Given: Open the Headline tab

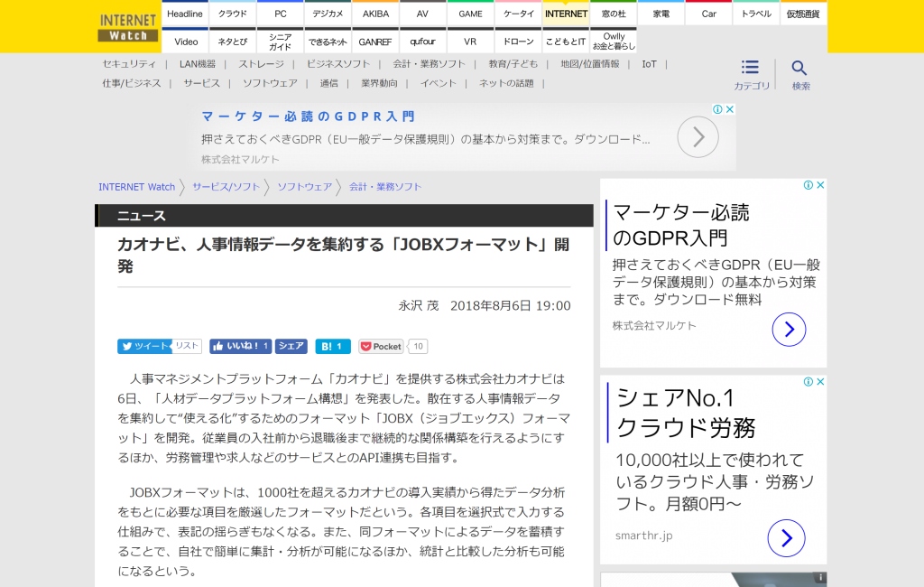Looking at the screenshot, I should point(185,14).
